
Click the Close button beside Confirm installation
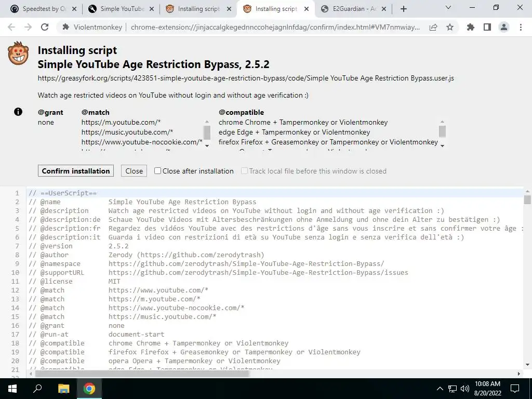[x=134, y=170]
